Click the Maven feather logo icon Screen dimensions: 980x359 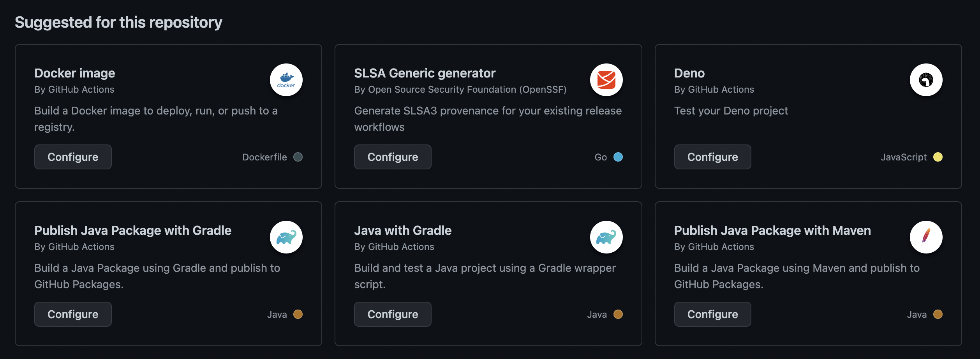click(926, 237)
